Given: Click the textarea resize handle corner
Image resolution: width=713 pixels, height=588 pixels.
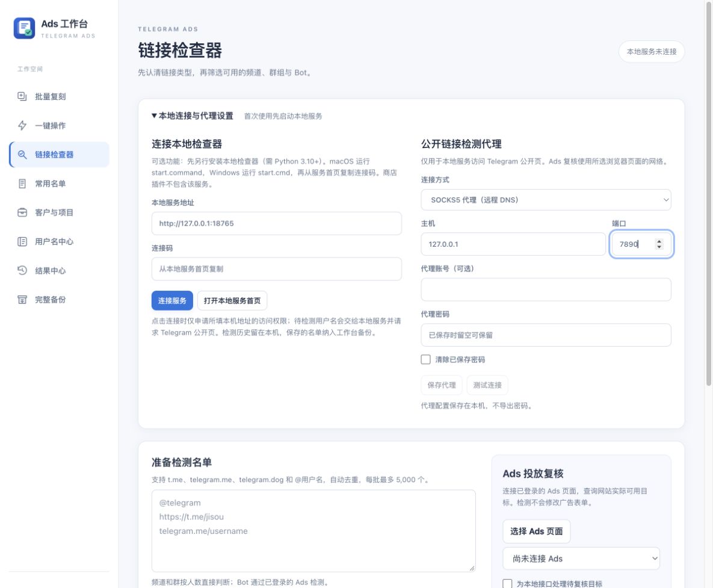Looking at the screenshot, I should click(x=472, y=568).
